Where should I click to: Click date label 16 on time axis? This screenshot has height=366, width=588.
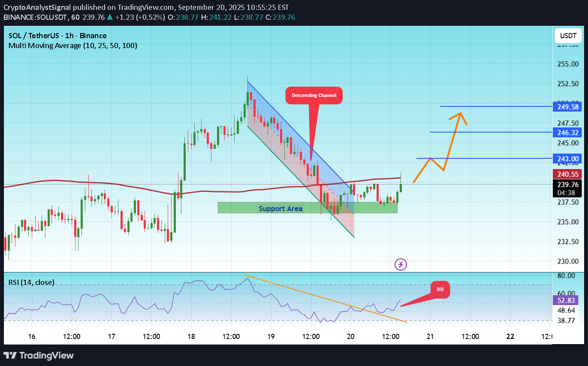click(31, 336)
